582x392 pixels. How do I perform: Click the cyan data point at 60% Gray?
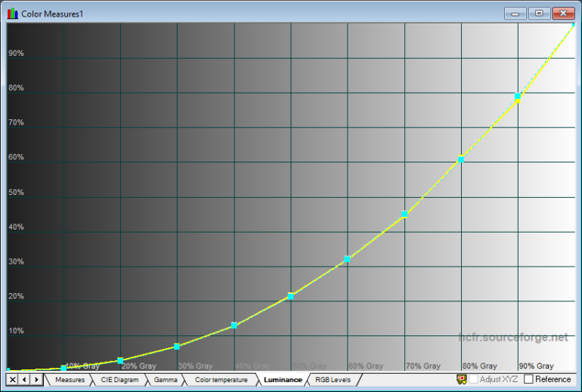(348, 259)
